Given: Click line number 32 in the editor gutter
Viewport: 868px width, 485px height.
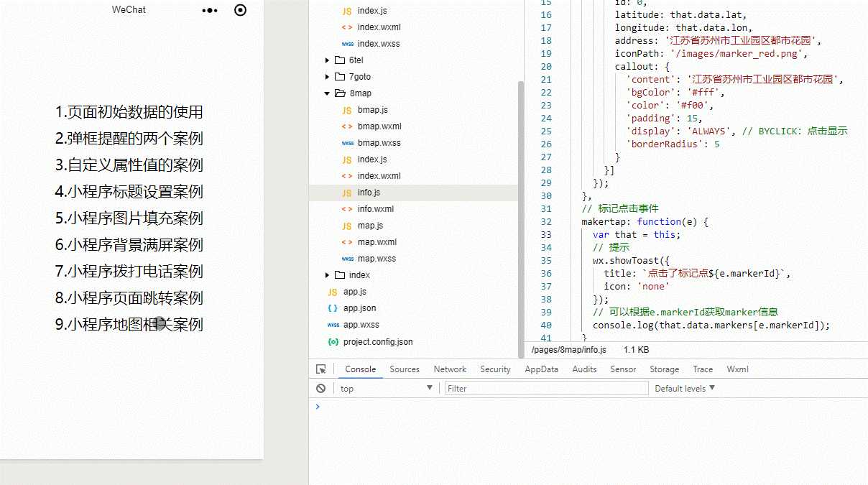Looking at the screenshot, I should pyautogui.click(x=546, y=222).
